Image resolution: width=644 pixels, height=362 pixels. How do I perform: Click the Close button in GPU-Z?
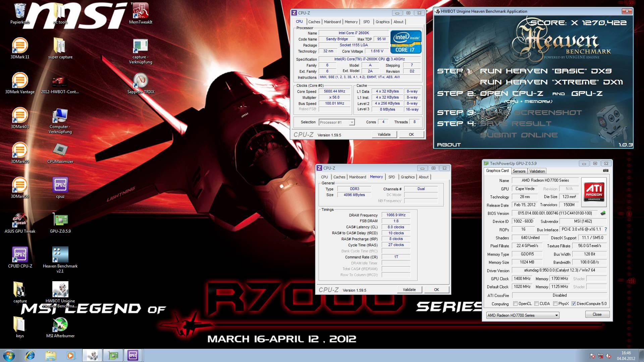597,314
